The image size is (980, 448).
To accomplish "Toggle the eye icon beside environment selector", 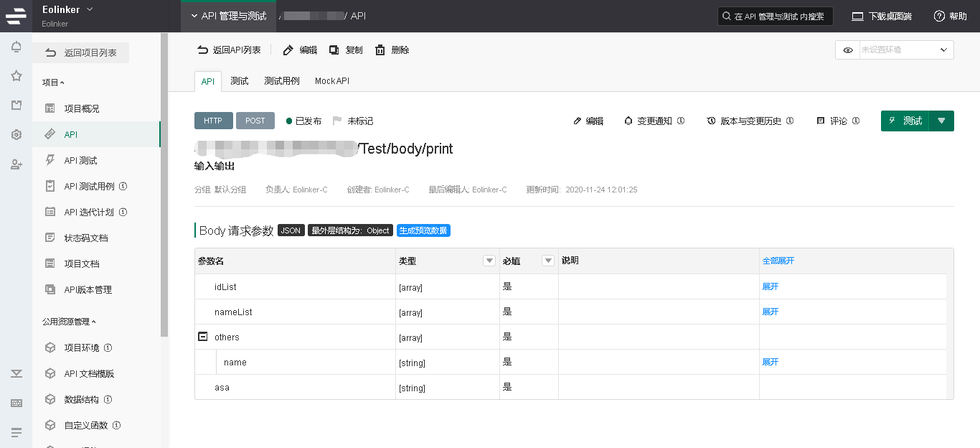I will [x=848, y=50].
